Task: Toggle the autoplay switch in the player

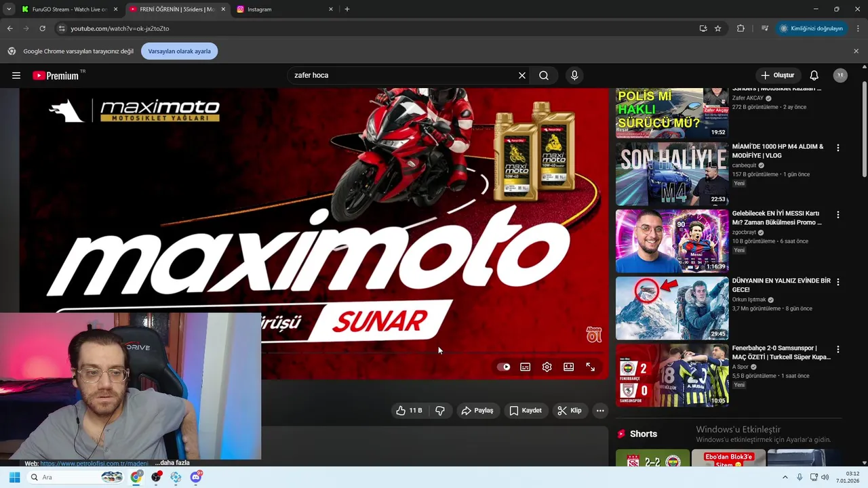Action: (x=504, y=367)
